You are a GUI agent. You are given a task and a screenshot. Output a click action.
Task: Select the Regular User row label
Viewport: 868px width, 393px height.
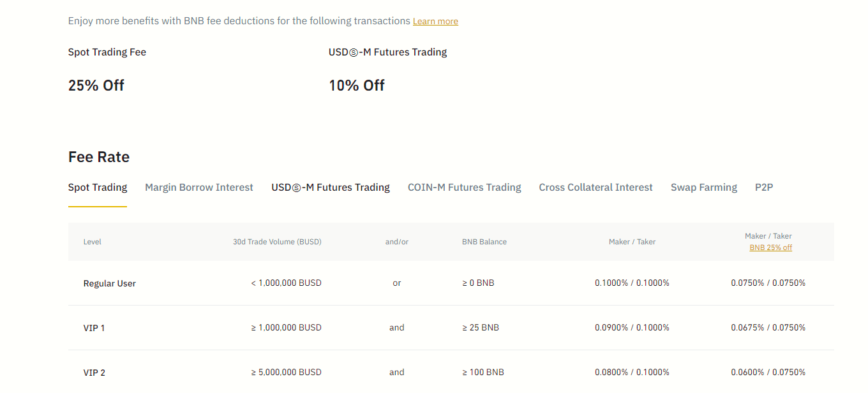[109, 283]
